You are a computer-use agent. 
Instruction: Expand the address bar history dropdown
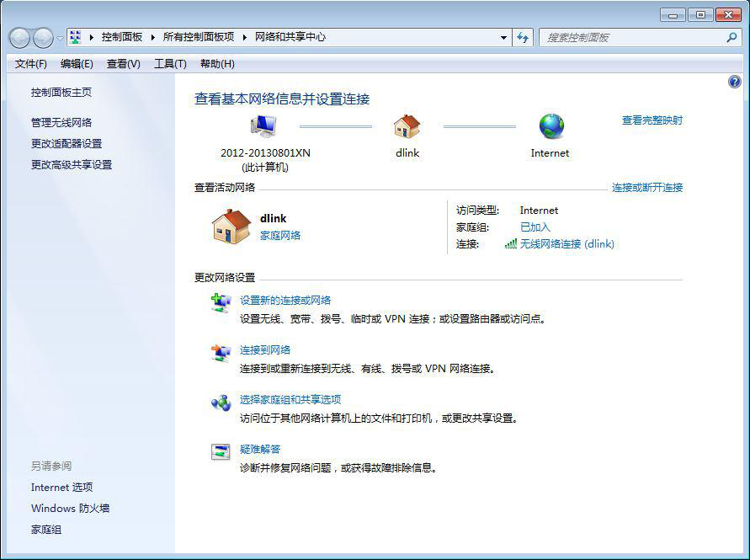coord(503,38)
